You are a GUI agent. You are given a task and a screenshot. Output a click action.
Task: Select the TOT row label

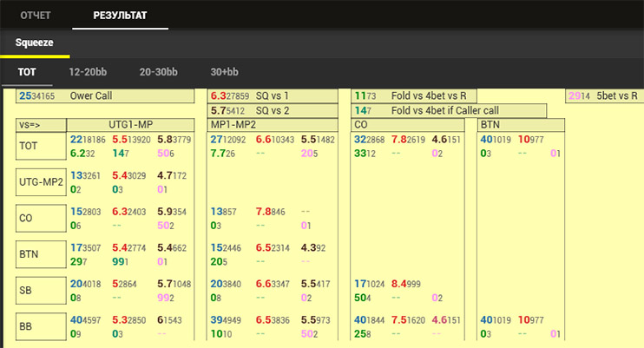click(41, 146)
